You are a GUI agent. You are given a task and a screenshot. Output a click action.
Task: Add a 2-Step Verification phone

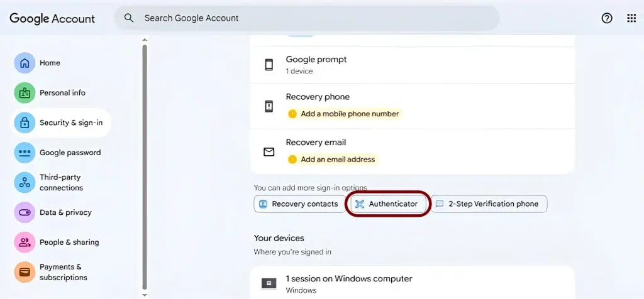point(489,204)
